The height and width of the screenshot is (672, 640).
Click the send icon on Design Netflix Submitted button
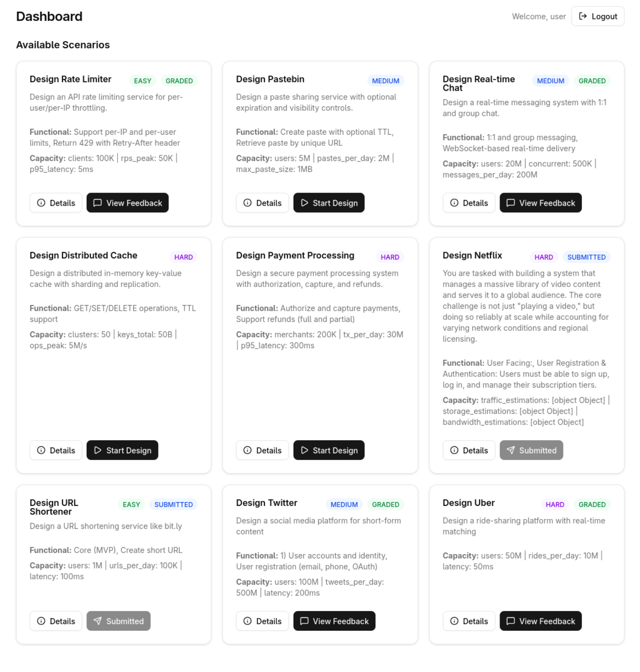[511, 450]
